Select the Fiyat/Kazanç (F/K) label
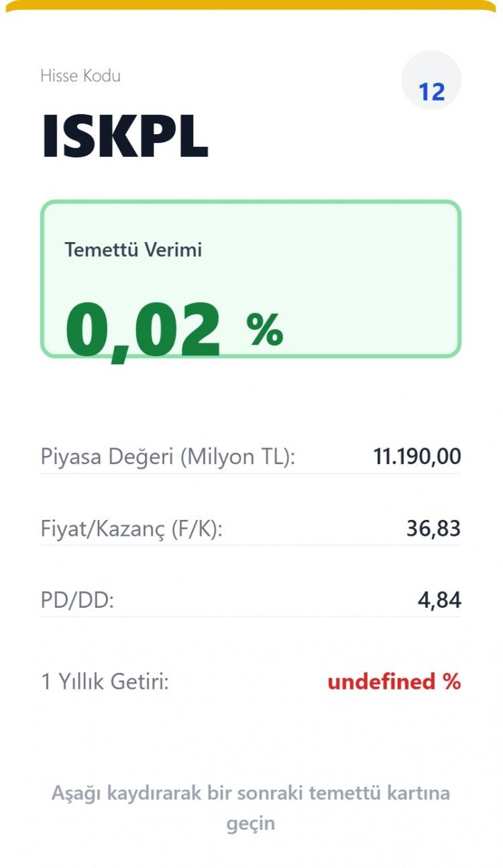 [x=131, y=529]
